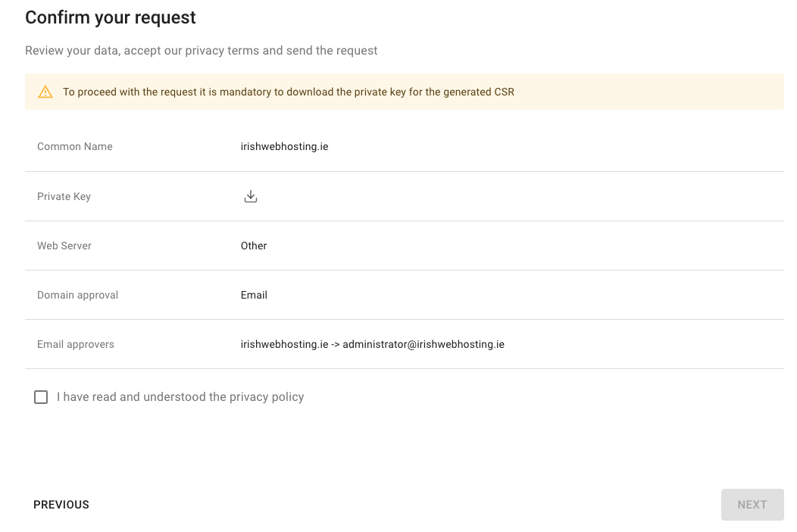Tick the privacy policy checkbox
Image resolution: width=797 pixels, height=532 pixels.
[41, 397]
